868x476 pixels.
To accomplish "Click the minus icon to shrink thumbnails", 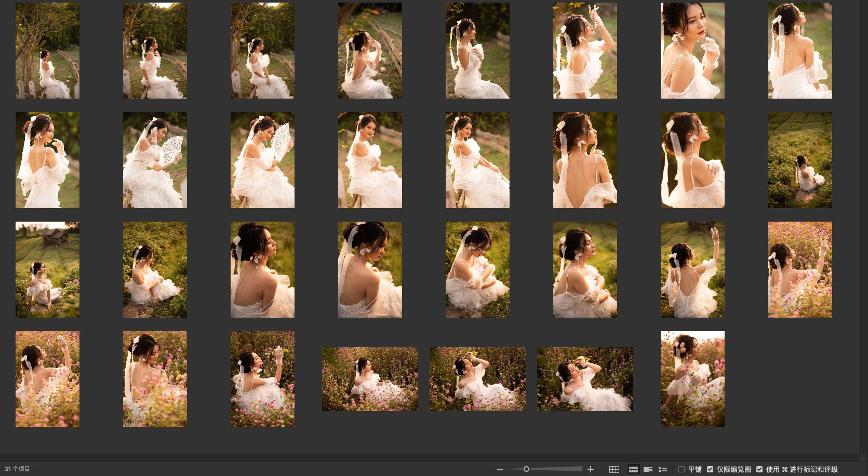I will pyautogui.click(x=500, y=469).
